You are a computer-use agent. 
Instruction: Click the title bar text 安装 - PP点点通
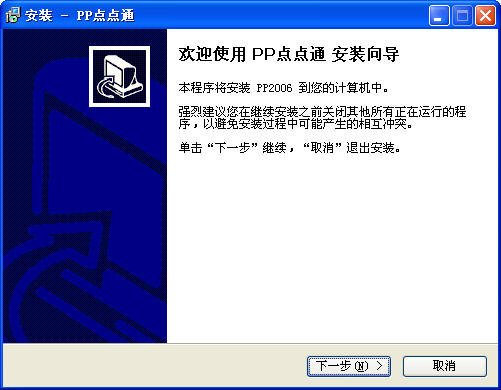80,15
